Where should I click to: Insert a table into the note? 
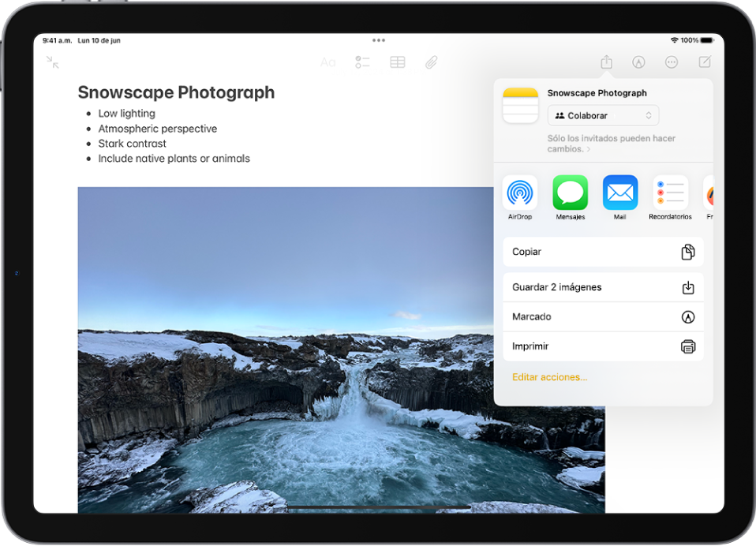point(398,62)
